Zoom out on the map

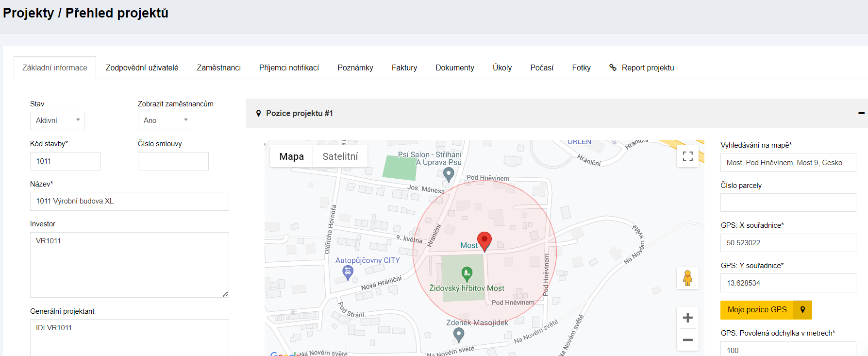point(687,340)
